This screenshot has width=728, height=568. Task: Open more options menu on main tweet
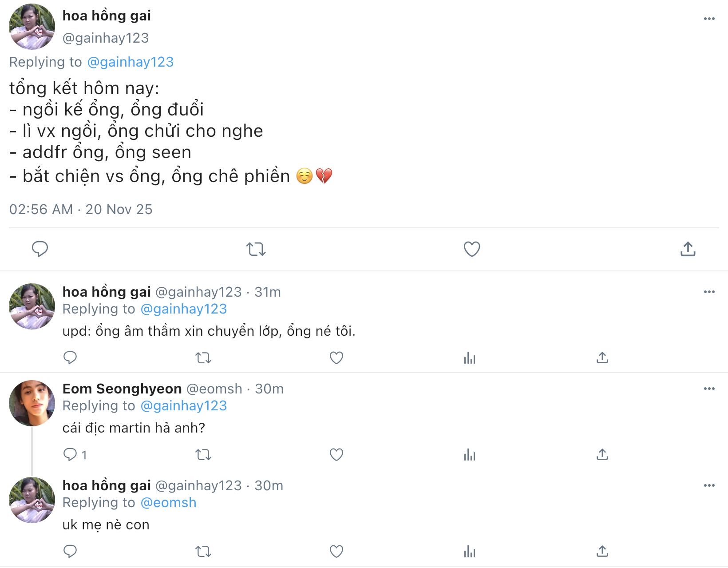(709, 19)
